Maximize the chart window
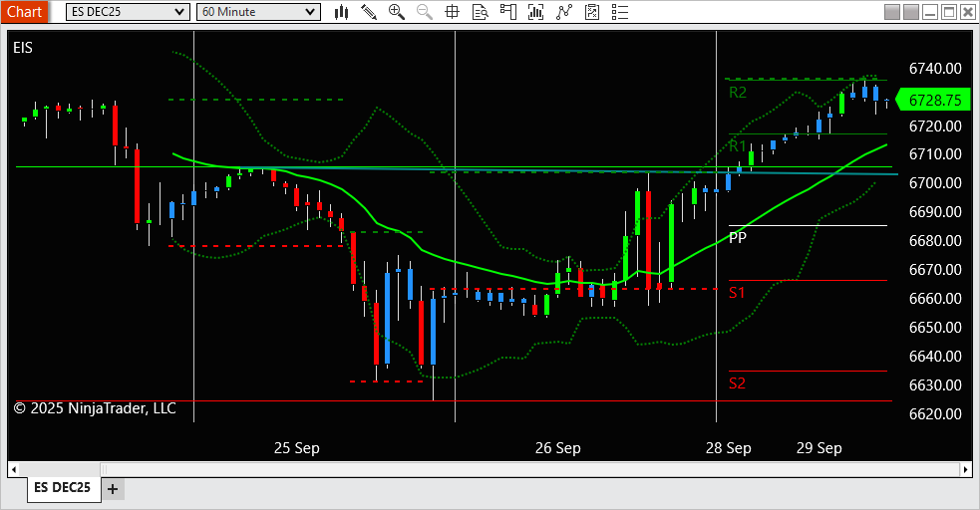 pyautogui.click(x=949, y=12)
